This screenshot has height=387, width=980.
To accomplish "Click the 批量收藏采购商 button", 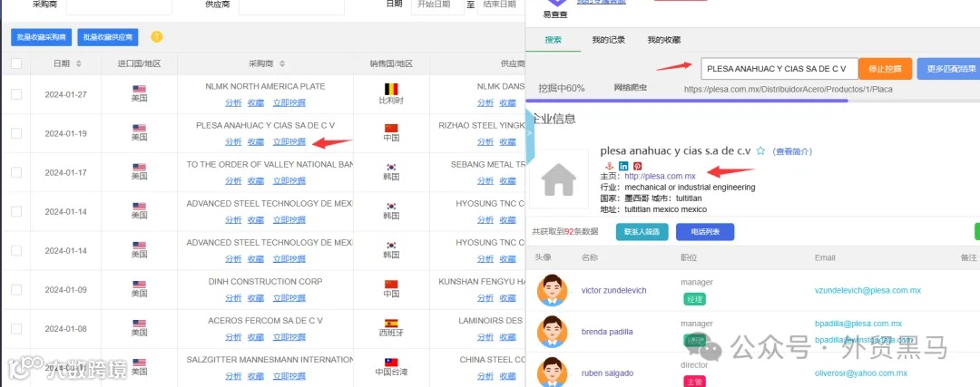I will (41, 37).
